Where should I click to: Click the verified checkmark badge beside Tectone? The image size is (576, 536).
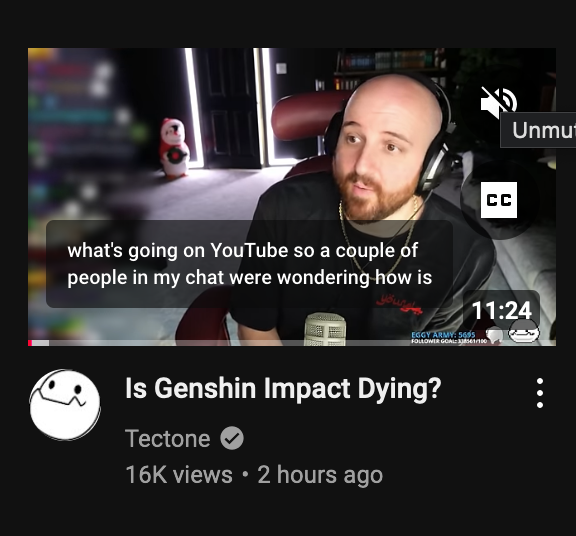pos(232,438)
